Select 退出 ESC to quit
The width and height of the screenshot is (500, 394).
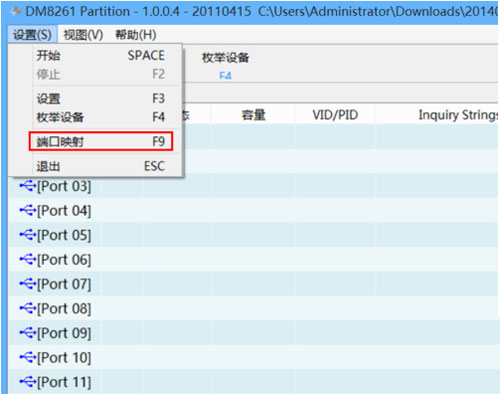pos(101,166)
